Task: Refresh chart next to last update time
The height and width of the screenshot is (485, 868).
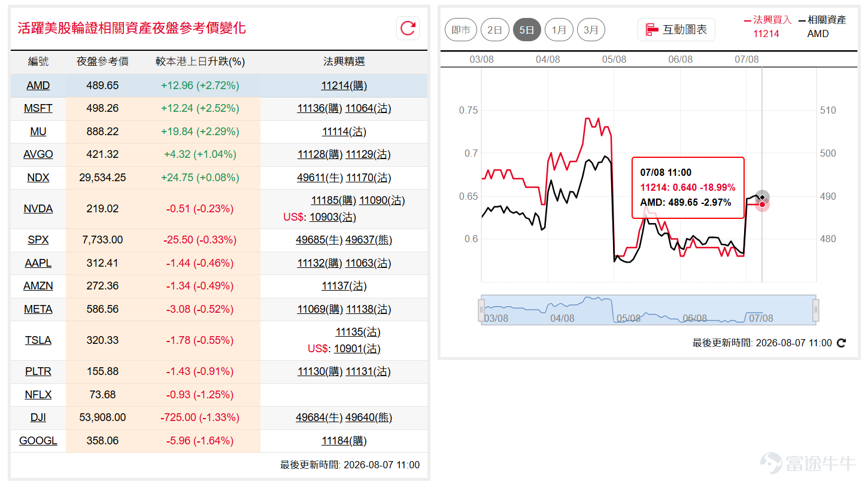Action: click(x=841, y=343)
